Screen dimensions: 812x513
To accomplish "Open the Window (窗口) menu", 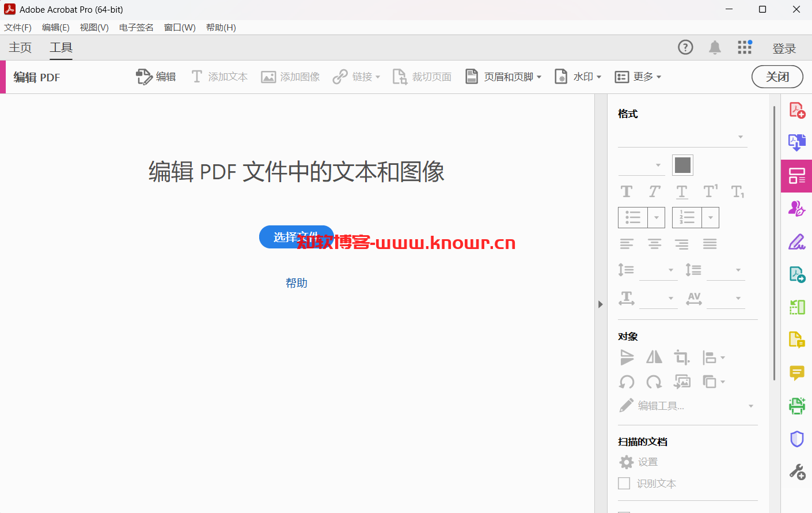I will [180, 28].
